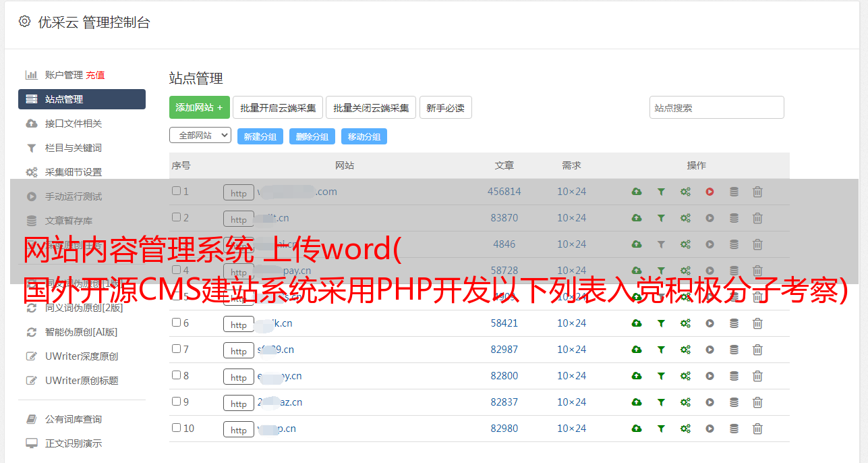Tick the checkbox for row 7
The image size is (868, 463).
(176, 349)
